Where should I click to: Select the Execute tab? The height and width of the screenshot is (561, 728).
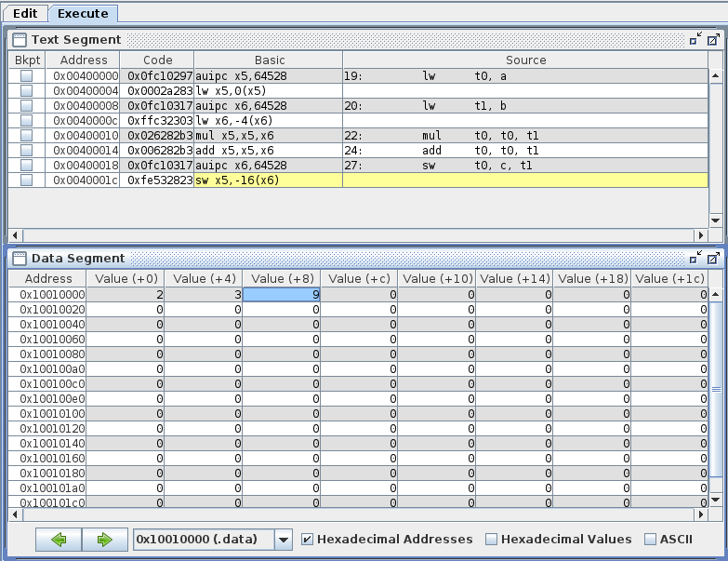tap(83, 13)
